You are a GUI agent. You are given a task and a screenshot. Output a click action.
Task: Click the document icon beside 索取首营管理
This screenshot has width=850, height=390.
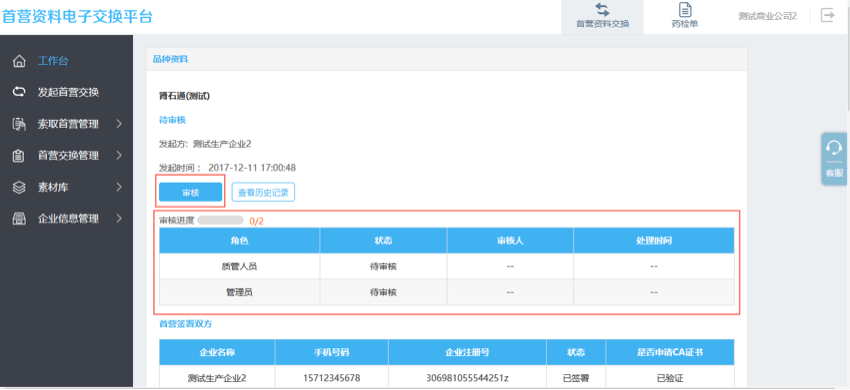(19, 124)
